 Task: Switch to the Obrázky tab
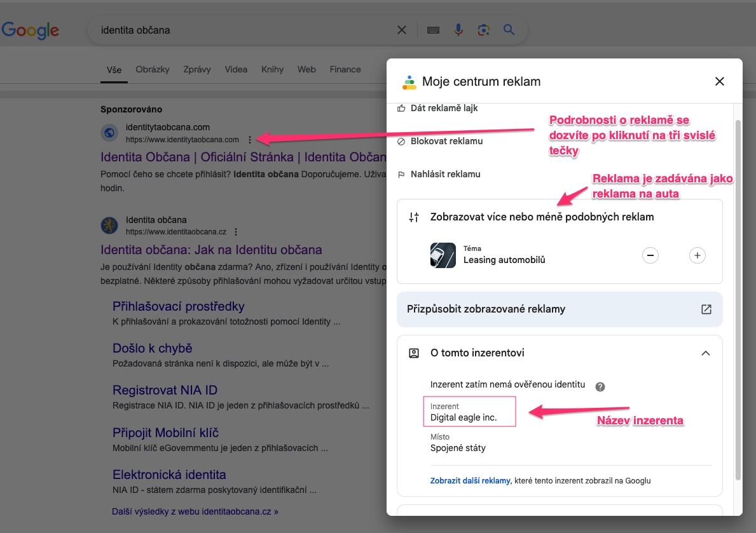[153, 69]
